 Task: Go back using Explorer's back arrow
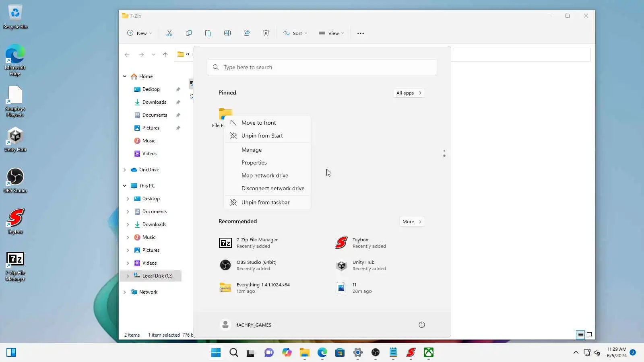pyautogui.click(x=127, y=55)
